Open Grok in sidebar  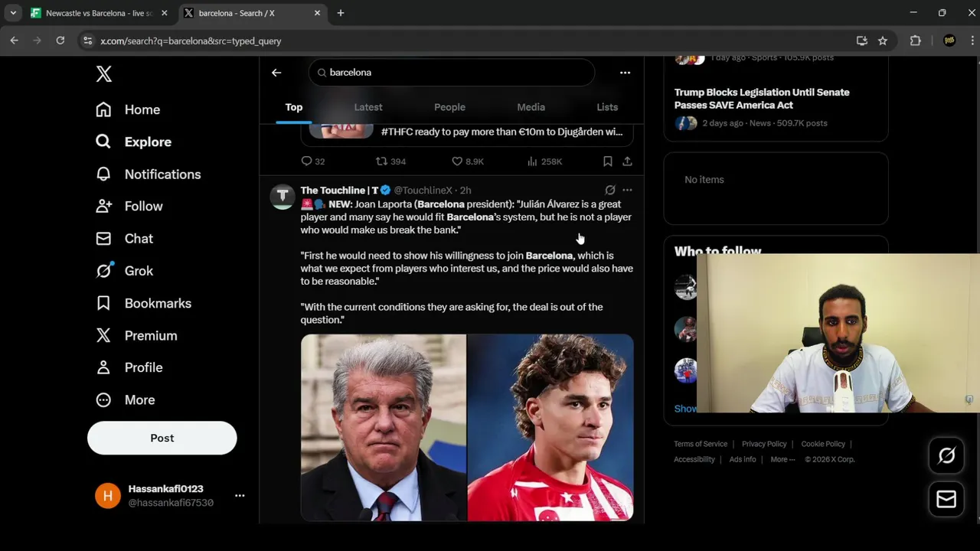click(x=124, y=271)
